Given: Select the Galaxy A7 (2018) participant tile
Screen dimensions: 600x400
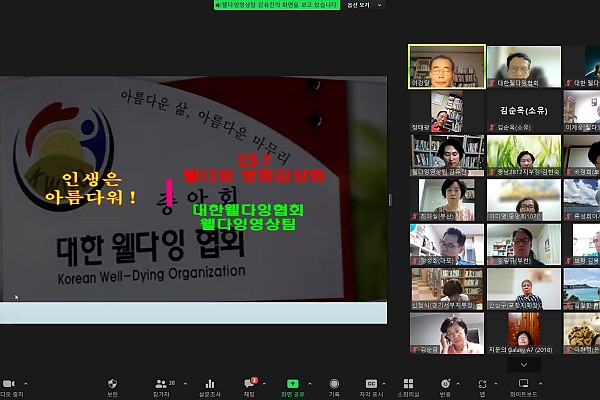Looking at the screenshot, I should 524,333.
